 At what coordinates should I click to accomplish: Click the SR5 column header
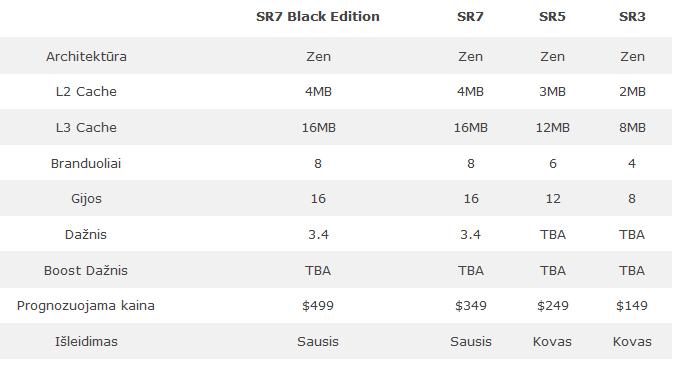click(552, 17)
